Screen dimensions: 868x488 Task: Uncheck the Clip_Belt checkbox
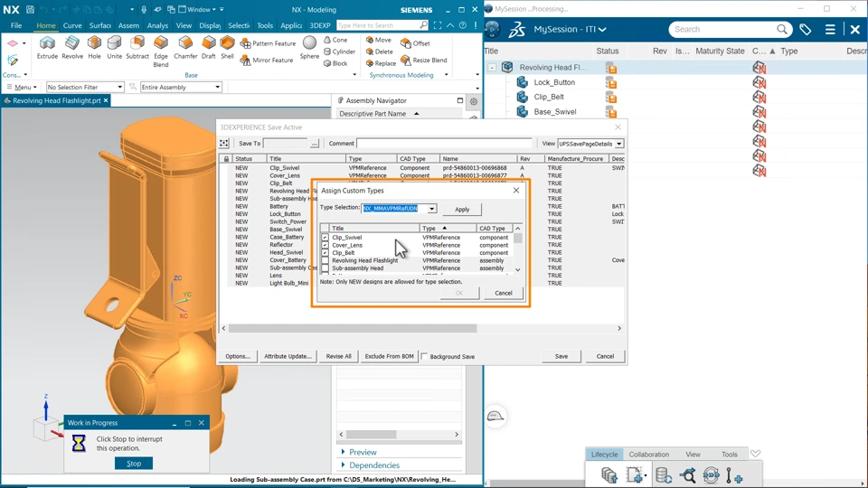point(325,253)
